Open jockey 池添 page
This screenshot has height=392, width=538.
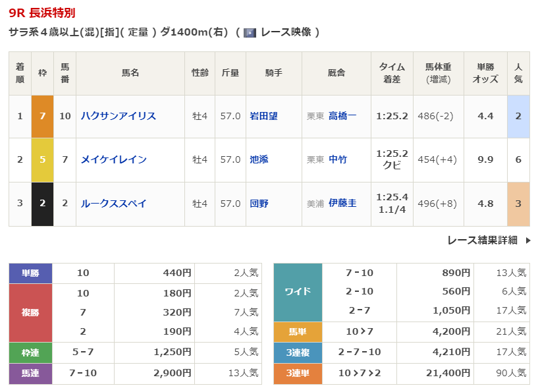point(259,159)
